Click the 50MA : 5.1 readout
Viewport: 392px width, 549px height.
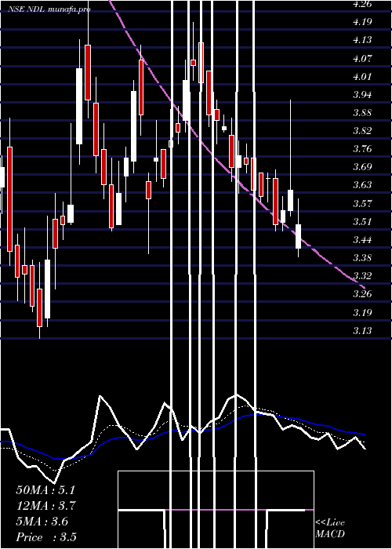45,490
